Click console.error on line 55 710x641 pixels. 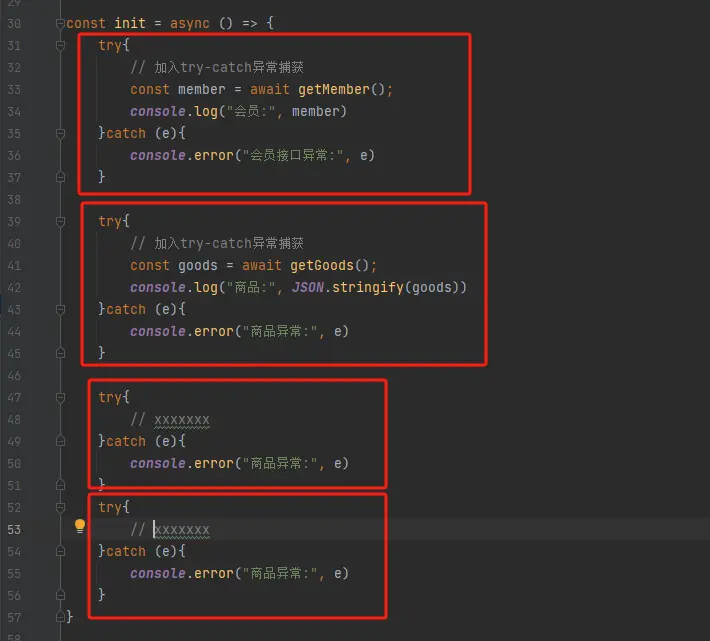[182, 574]
